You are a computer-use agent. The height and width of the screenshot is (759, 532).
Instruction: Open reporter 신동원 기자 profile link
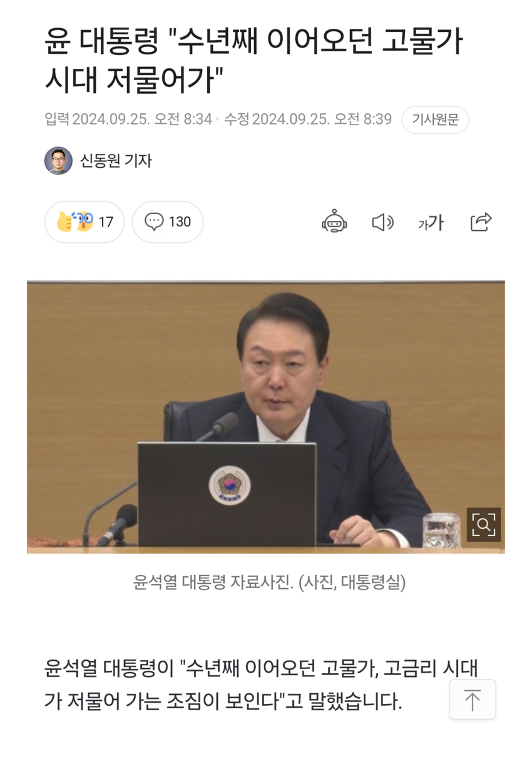click(x=116, y=161)
